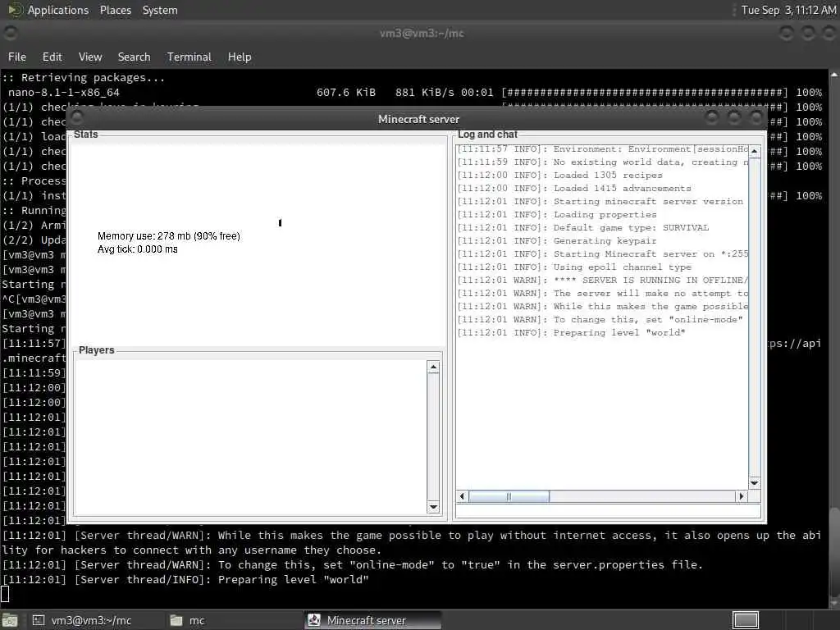Click the Loaded 1305 recipes log line

pyautogui.click(x=559, y=176)
